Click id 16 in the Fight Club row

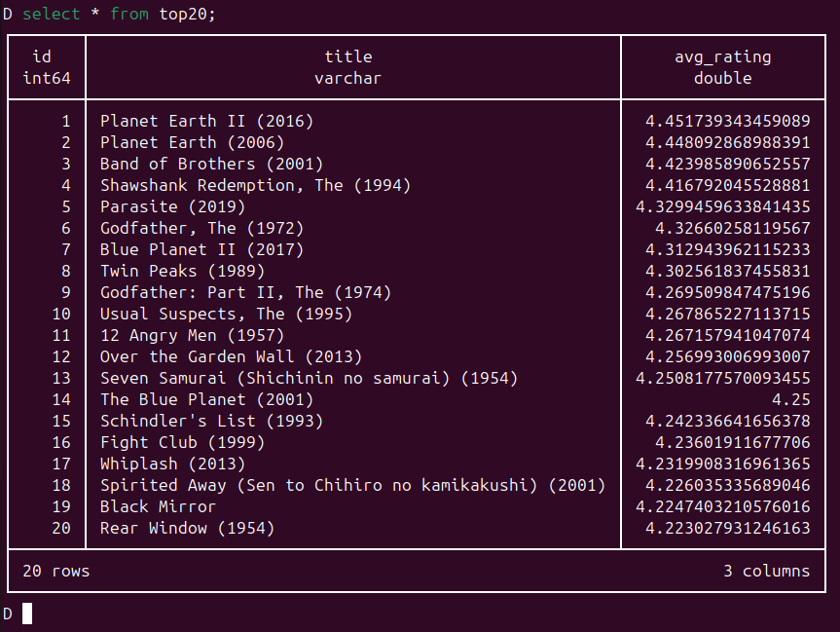coord(61,443)
